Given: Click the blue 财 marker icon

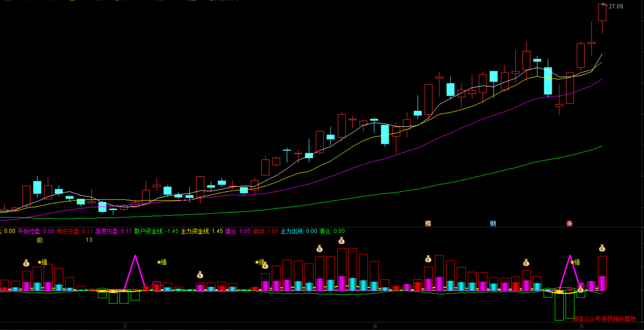Looking at the screenshot, I should tap(493, 224).
